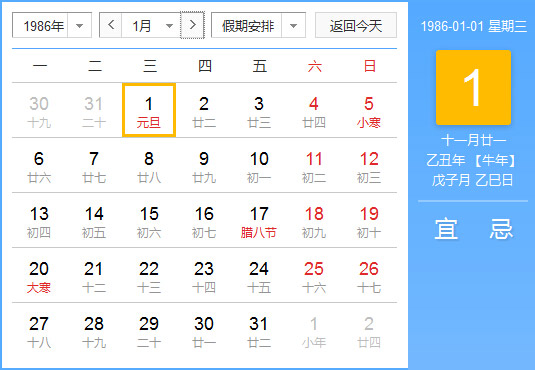Image resolution: width=535 pixels, height=370 pixels.
Task: Click the 三 Wednesday column header
Action: click(150, 66)
